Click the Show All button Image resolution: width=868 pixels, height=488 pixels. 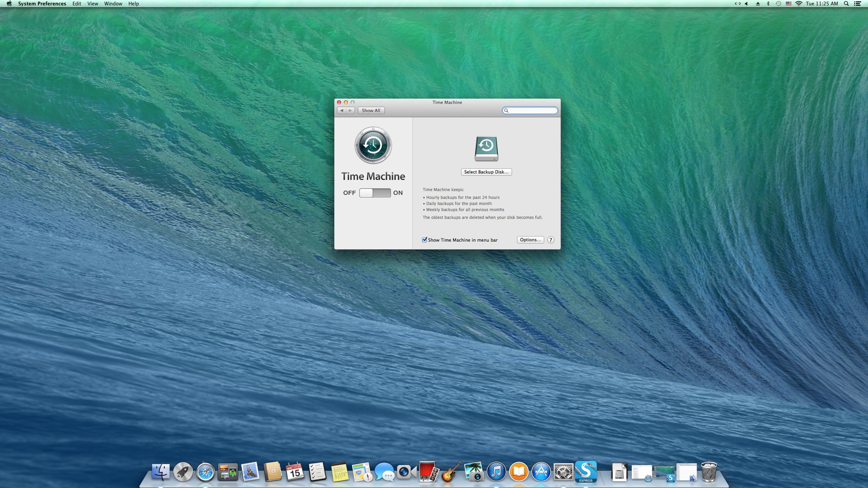point(371,110)
